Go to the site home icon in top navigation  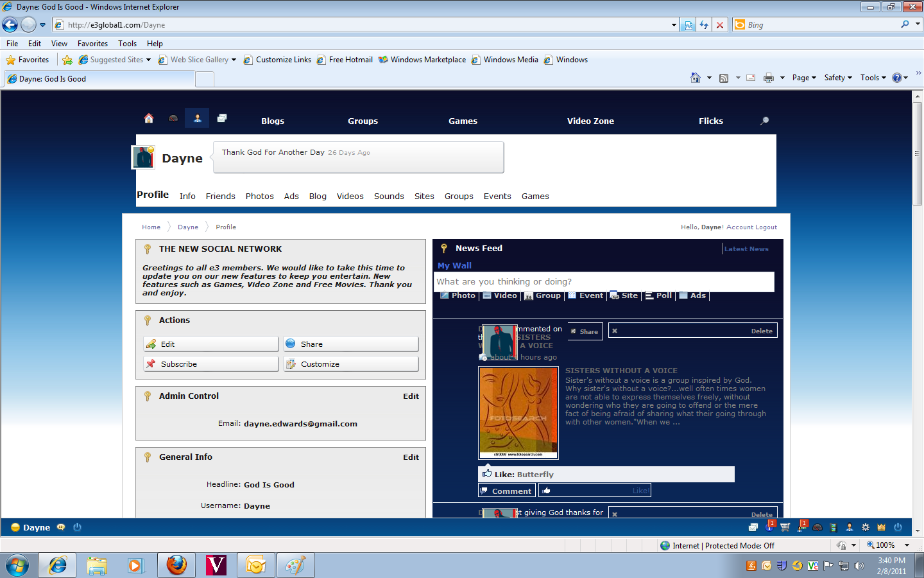149,118
